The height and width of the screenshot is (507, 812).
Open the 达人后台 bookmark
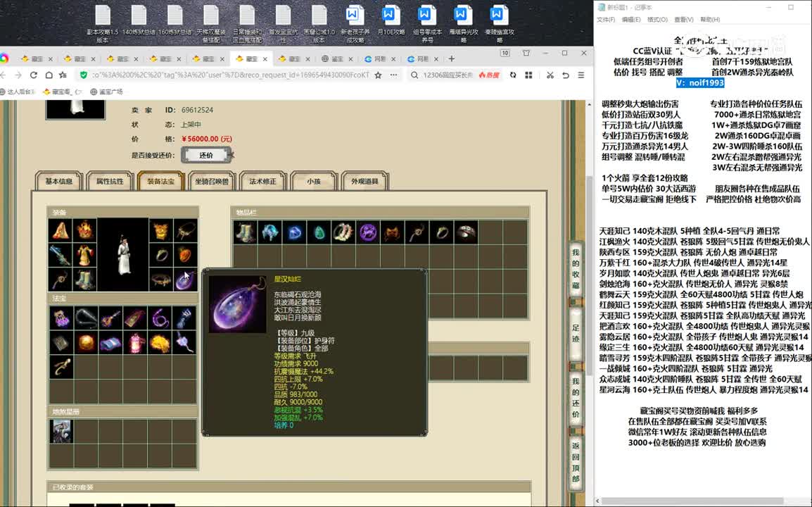coord(18,92)
